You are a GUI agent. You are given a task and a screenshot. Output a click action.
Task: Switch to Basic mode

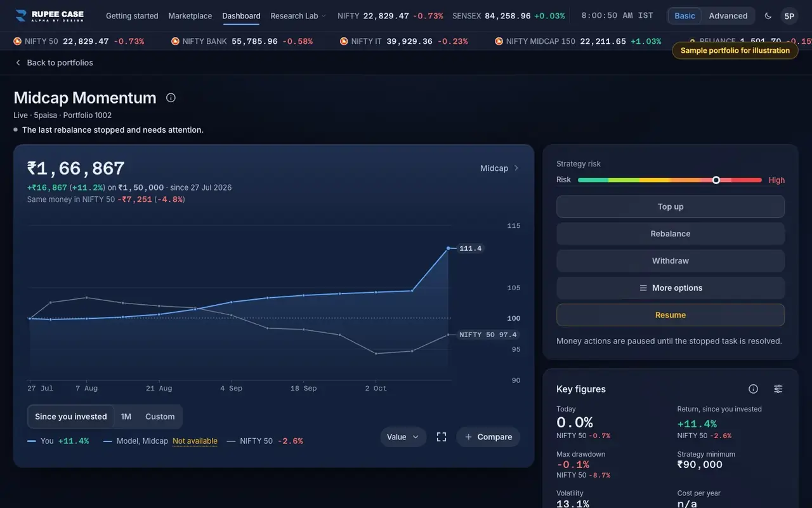pyautogui.click(x=684, y=16)
